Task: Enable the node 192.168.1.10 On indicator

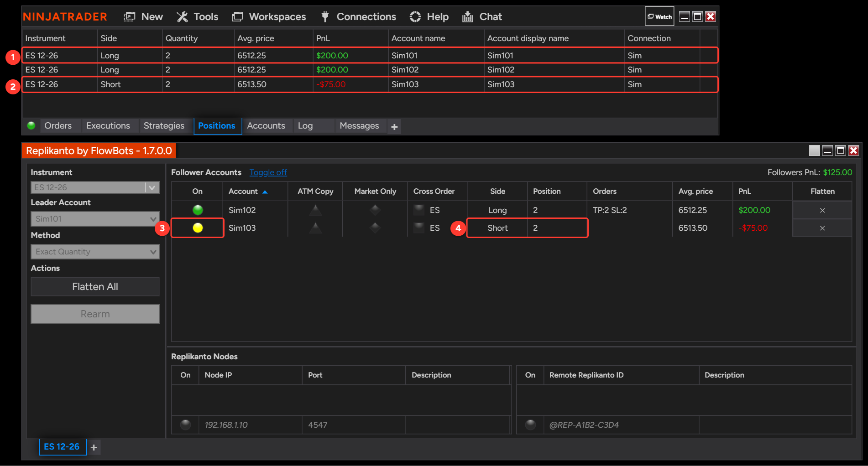Action: click(x=185, y=425)
